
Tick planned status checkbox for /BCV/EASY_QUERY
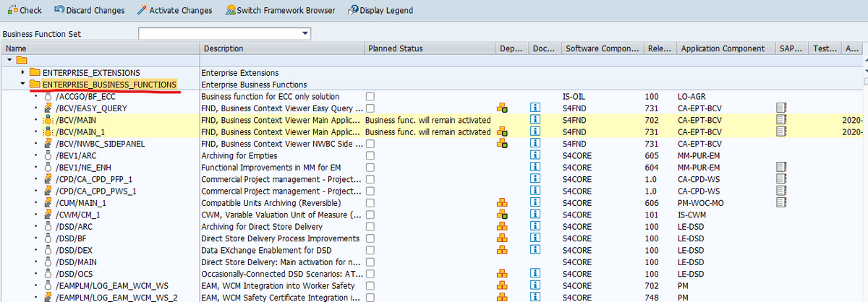point(370,108)
